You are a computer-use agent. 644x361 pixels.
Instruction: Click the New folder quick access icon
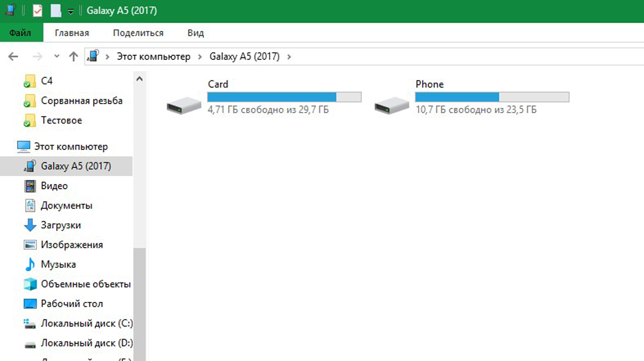(x=56, y=11)
